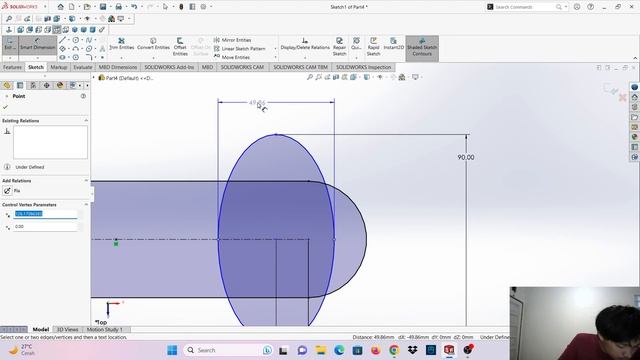
Task: Open Linear Sketch Pattern dropdown arrow
Action: [276, 49]
